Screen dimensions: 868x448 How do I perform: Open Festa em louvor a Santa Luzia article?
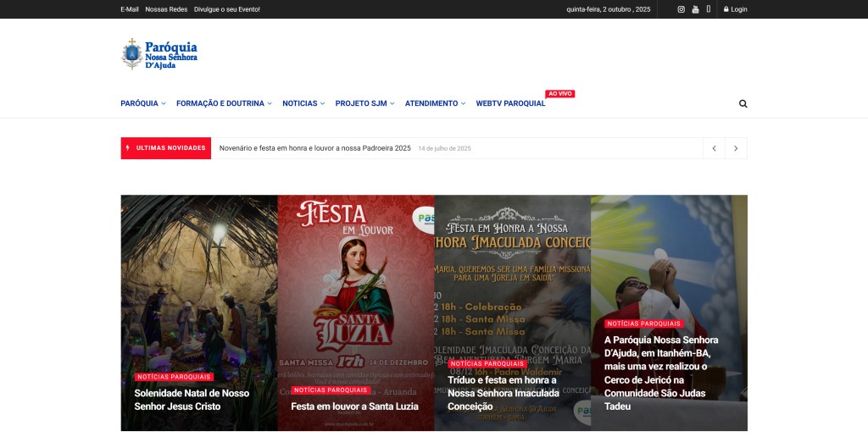click(354, 407)
